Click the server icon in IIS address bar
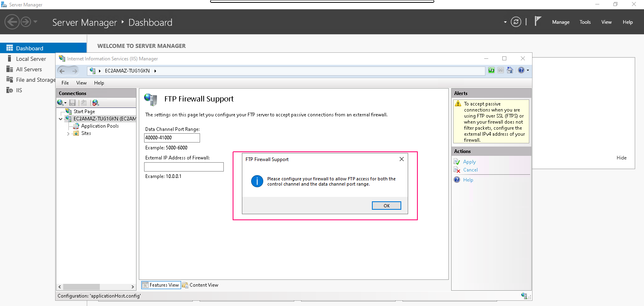This screenshot has height=306, width=644. pyautogui.click(x=93, y=71)
